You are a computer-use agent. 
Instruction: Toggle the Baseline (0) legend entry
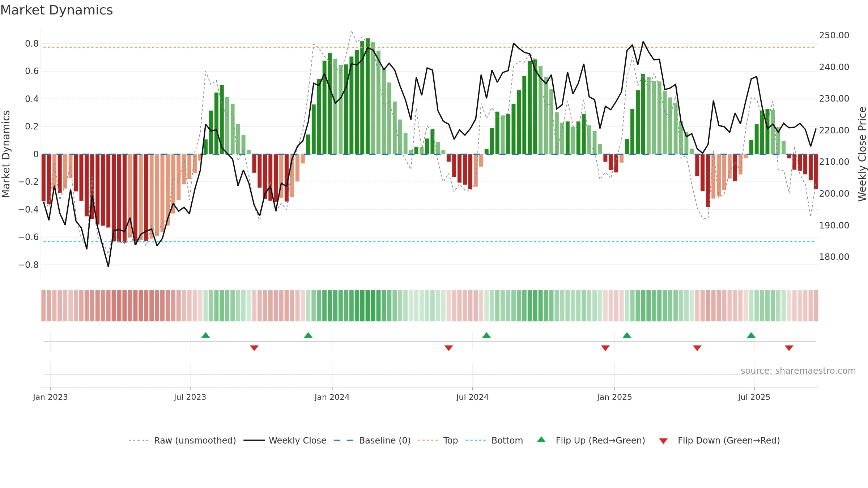coord(372,440)
